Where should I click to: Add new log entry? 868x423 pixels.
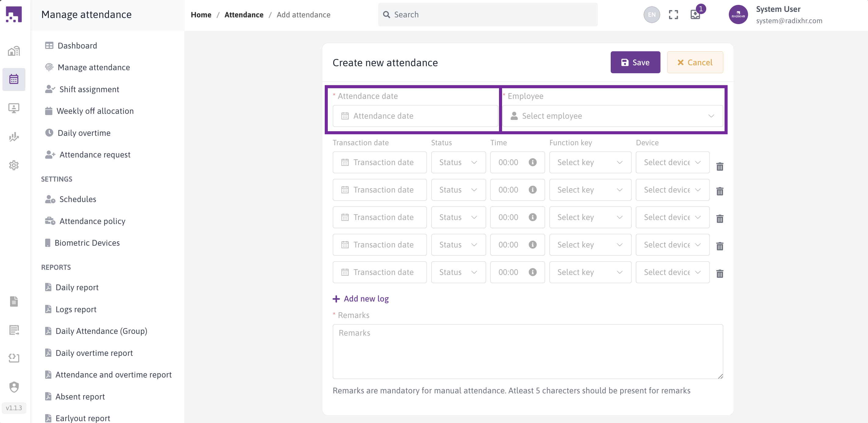[360, 298]
